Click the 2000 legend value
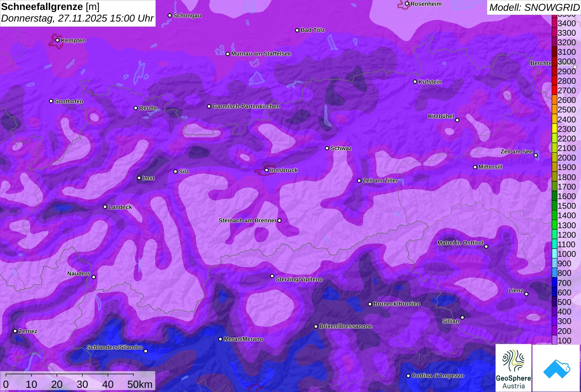The width and height of the screenshot is (581, 392). point(567,158)
